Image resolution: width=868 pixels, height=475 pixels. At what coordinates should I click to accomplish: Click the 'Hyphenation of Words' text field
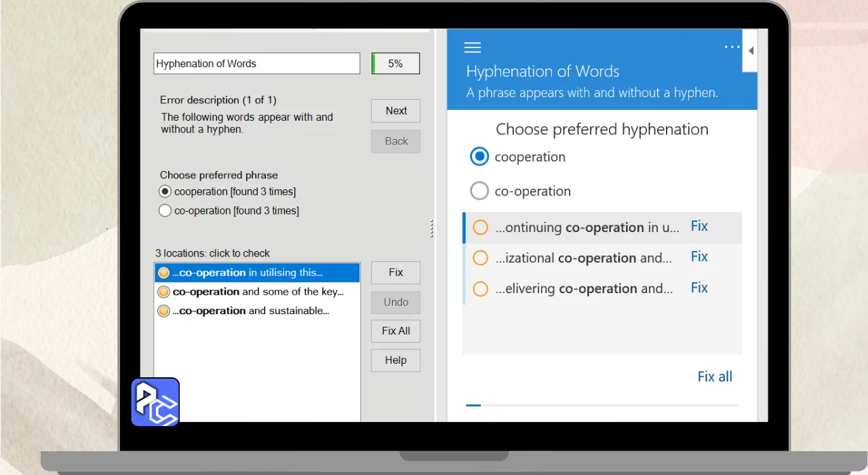click(x=256, y=64)
